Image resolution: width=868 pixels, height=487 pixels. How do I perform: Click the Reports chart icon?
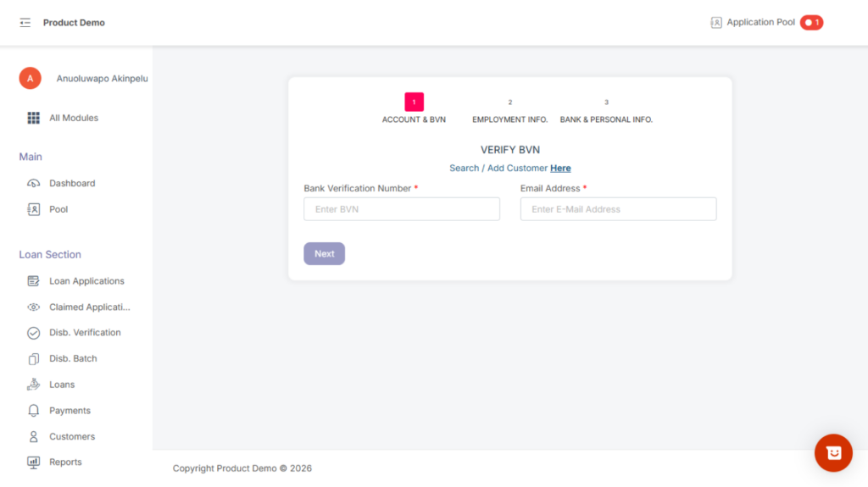pos(34,462)
